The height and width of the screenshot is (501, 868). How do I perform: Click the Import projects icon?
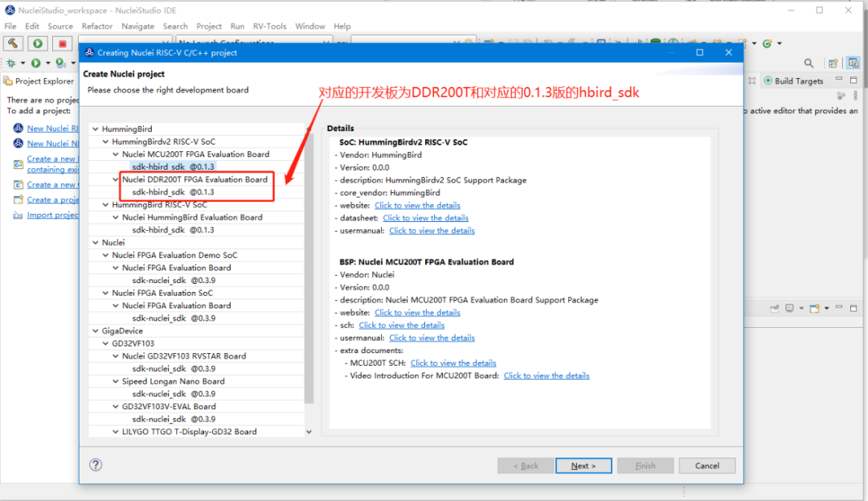pyautogui.click(x=18, y=215)
